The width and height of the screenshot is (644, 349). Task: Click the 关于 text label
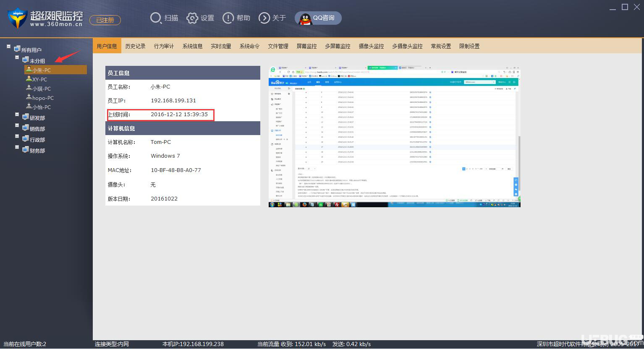coord(279,18)
